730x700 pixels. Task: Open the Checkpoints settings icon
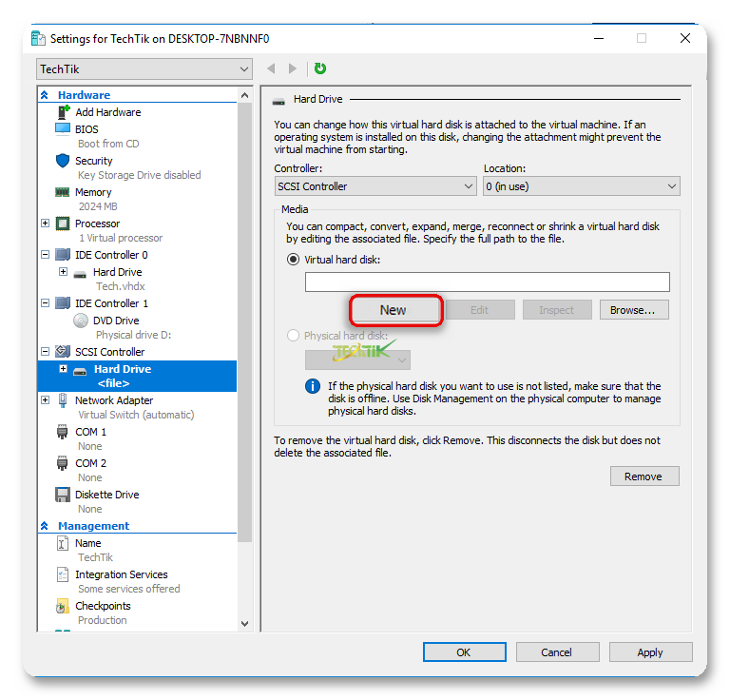point(63,606)
